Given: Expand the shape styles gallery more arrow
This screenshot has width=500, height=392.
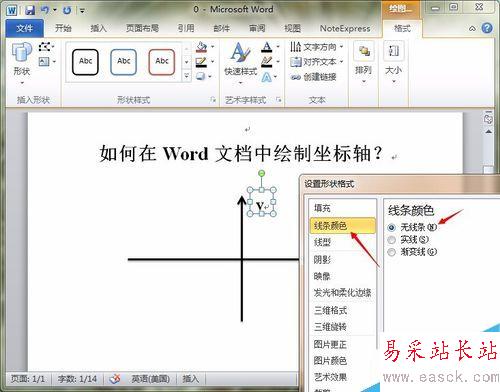Looking at the screenshot, I should (x=186, y=76).
